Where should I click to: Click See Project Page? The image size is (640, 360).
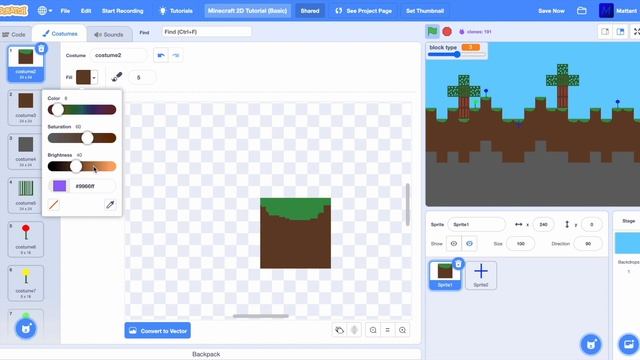[364, 11]
